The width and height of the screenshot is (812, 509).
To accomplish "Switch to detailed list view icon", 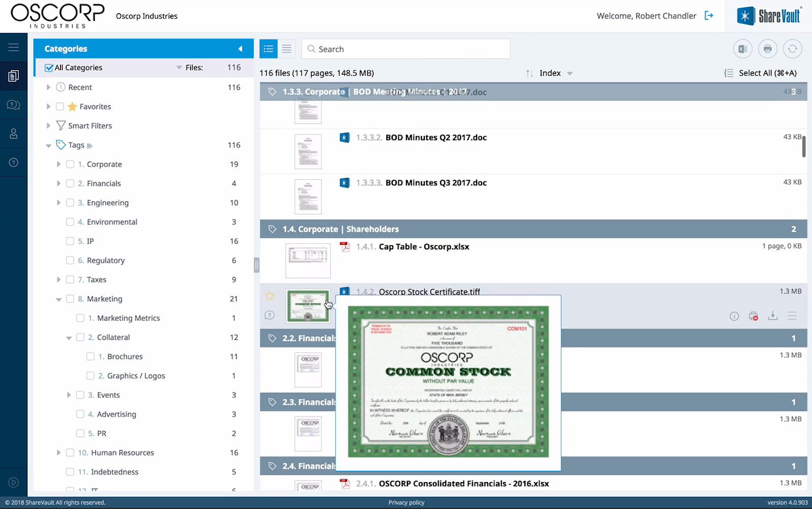I will (268, 49).
